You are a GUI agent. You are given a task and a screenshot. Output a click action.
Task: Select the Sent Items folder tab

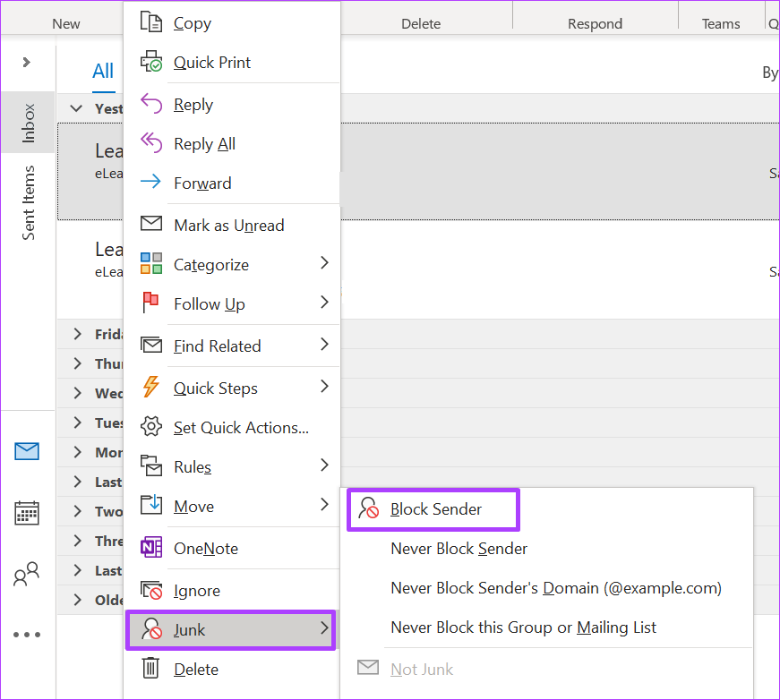click(29, 203)
